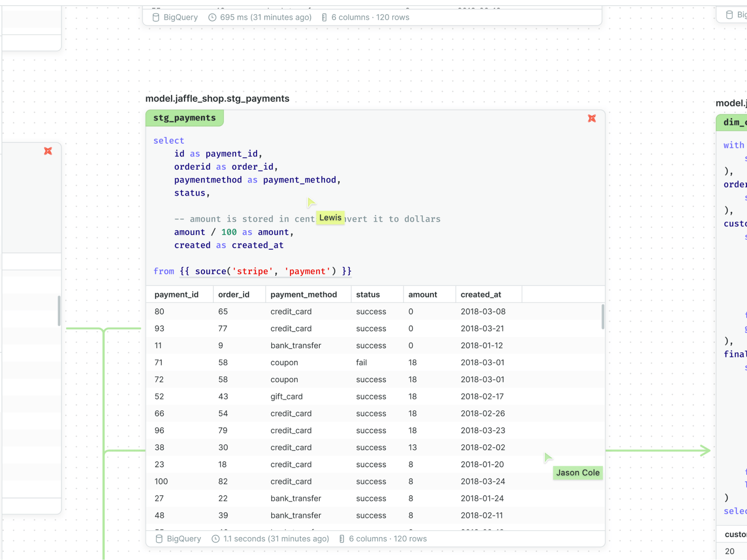747x560 pixels.
Task: Click the Lewis collaborator cursor label
Action: click(x=330, y=217)
